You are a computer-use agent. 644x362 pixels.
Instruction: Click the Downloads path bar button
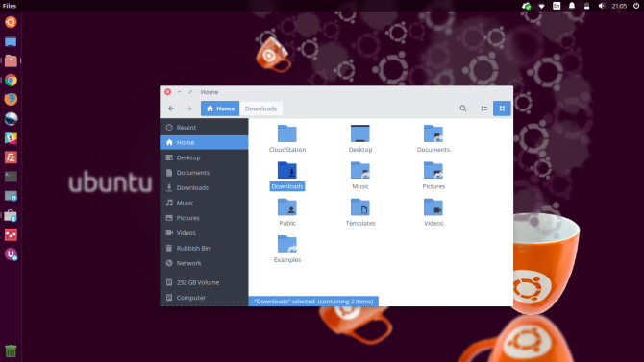[260, 109]
